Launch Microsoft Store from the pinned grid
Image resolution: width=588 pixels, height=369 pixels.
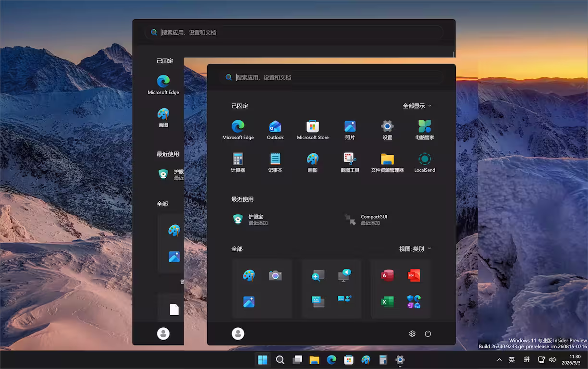click(313, 130)
